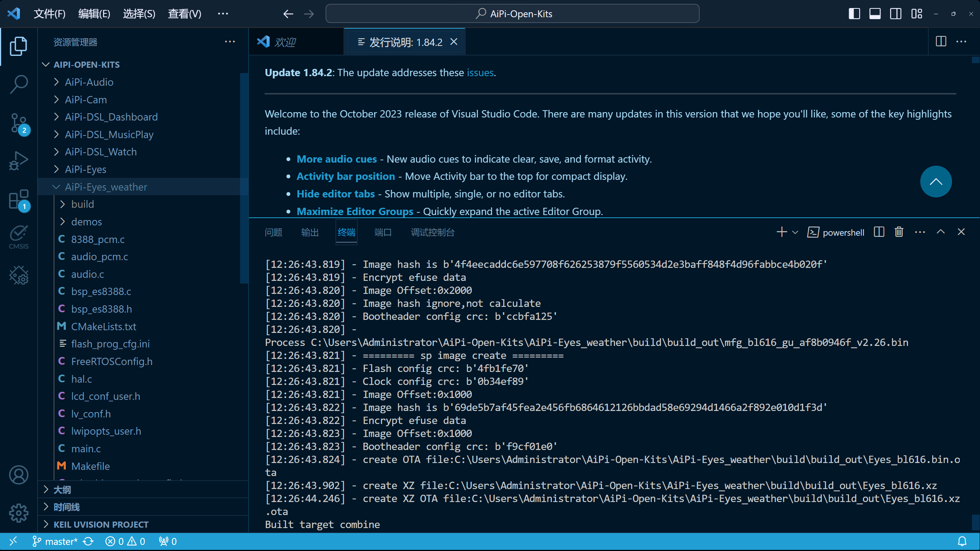Image resolution: width=980 pixels, height=551 pixels.
Task: Click the notifications bell in status bar
Action: coord(962,541)
